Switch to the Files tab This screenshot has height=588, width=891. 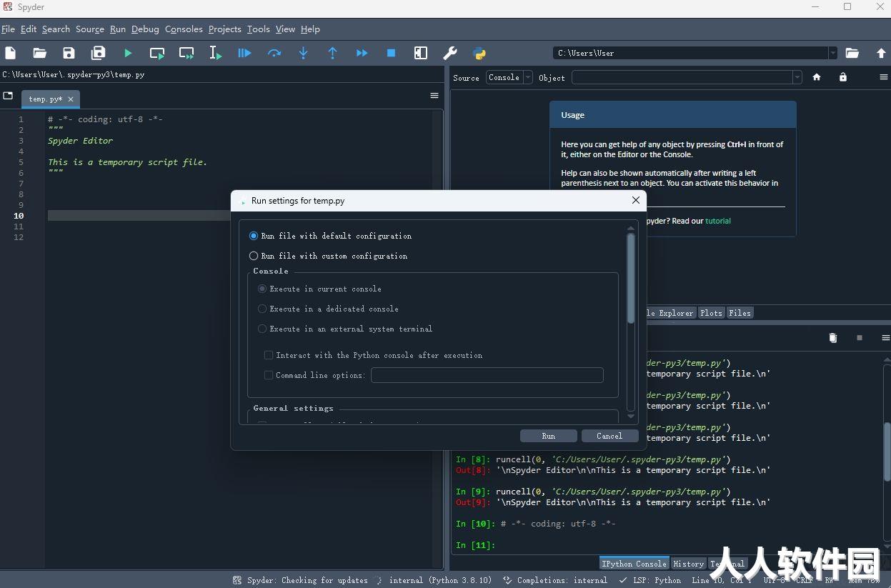(740, 313)
